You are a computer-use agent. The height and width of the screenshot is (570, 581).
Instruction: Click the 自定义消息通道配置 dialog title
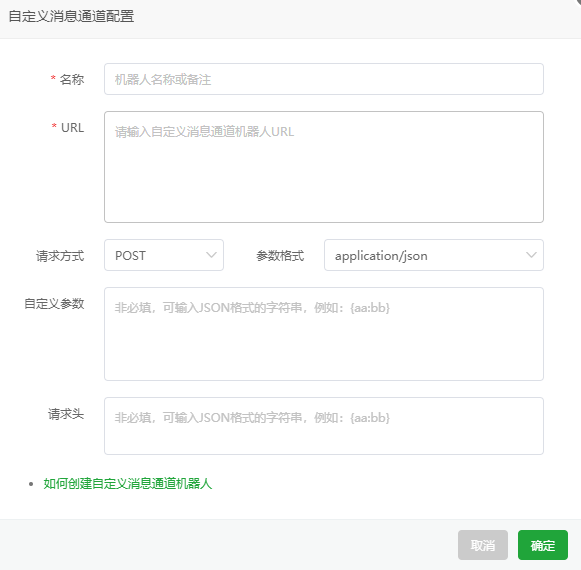coord(71,16)
